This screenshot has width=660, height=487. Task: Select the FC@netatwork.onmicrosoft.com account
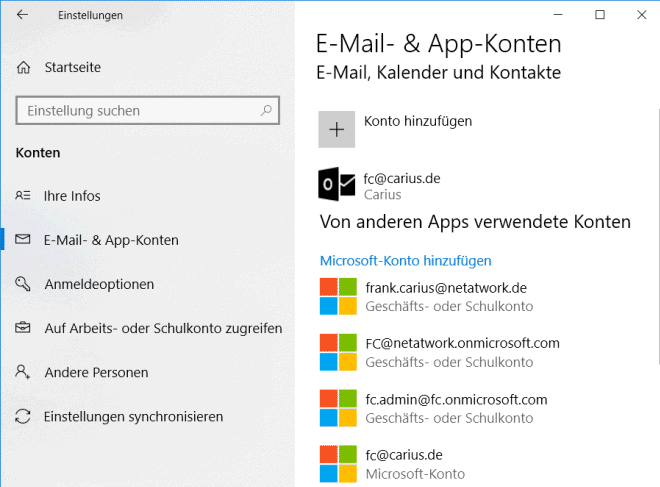(440, 352)
